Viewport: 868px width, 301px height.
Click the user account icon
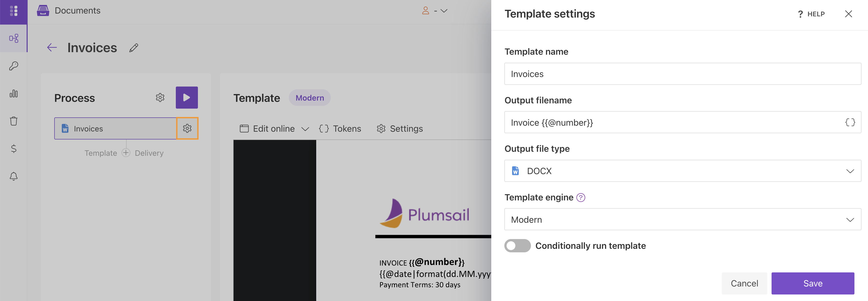425,11
